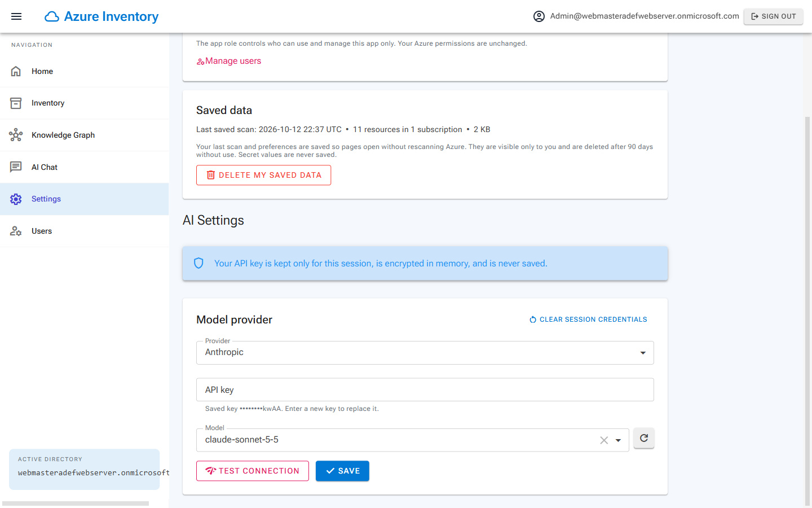Screen dimensions: 812x508
Task: Click the 'Saved data' heading
Action: 224,110
